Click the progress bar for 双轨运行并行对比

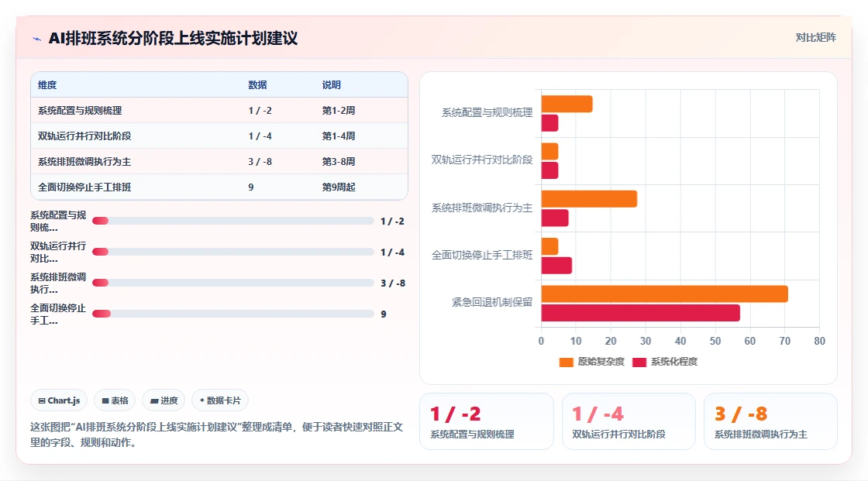click(x=233, y=252)
